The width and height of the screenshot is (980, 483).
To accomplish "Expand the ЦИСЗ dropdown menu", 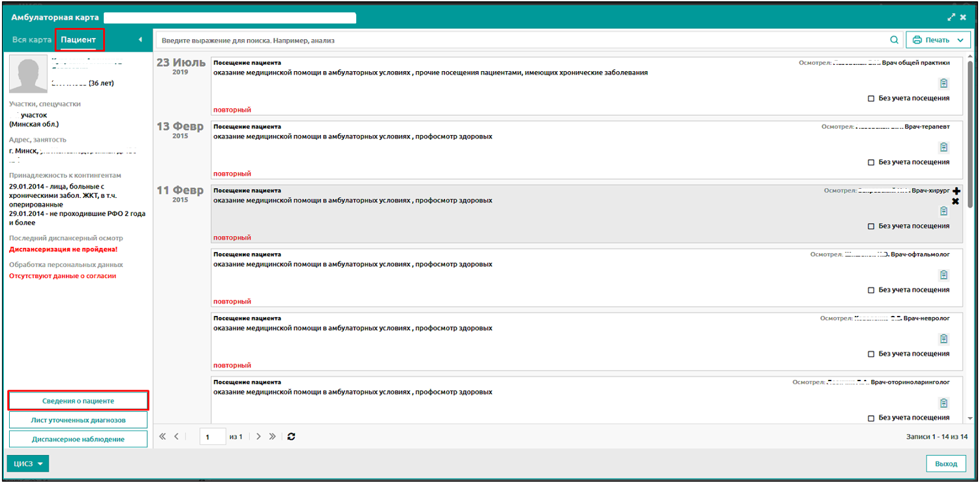I will tap(28, 463).
